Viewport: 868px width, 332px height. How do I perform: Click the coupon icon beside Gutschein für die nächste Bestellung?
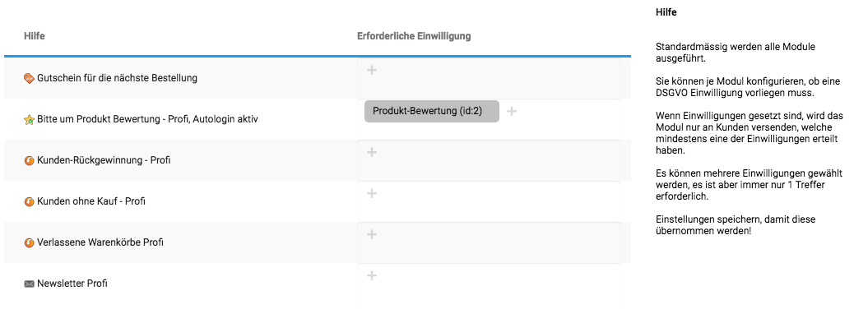[30, 79]
